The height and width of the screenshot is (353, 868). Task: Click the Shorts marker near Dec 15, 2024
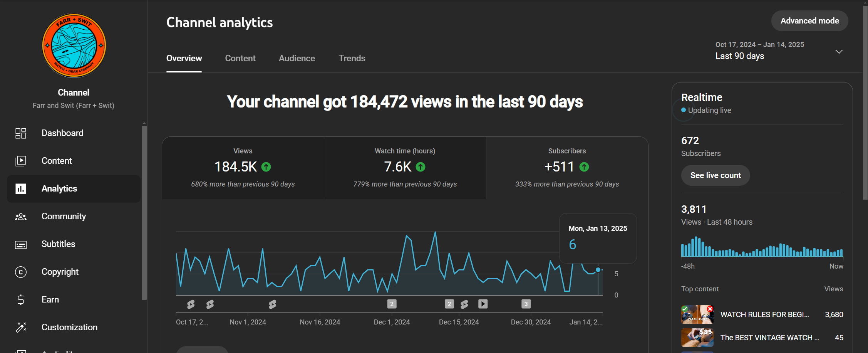click(464, 304)
